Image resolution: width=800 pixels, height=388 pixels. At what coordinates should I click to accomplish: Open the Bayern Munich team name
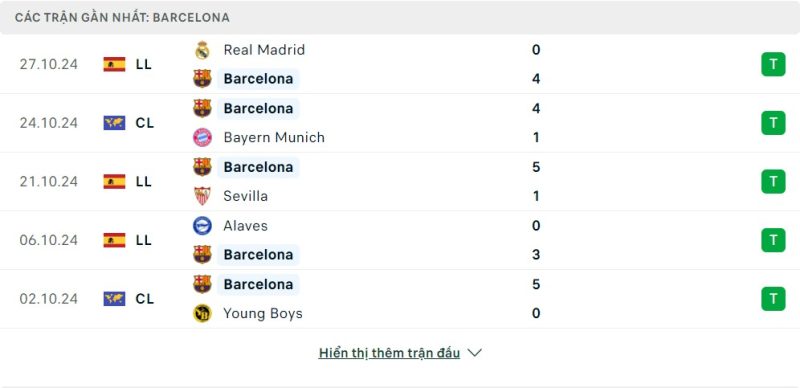[274, 137]
